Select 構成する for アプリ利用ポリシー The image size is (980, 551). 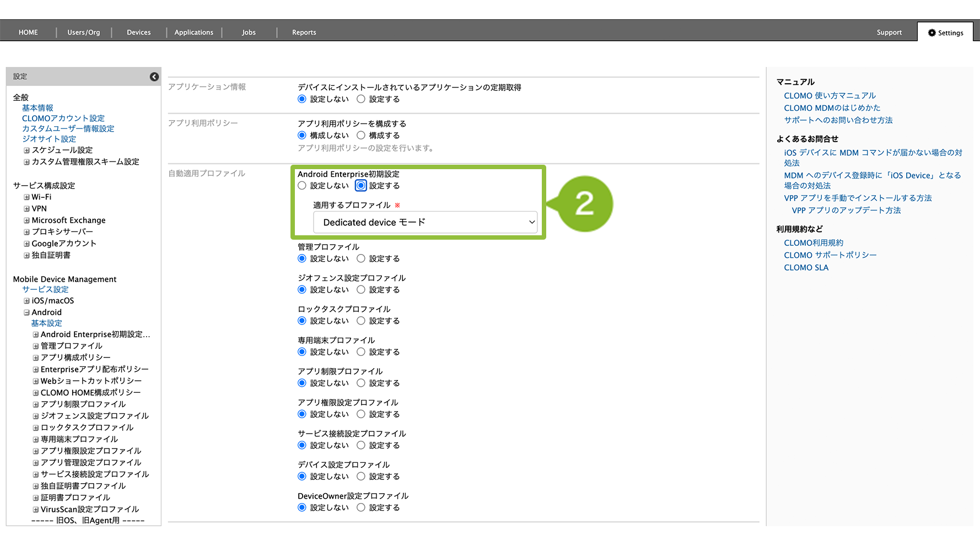click(361, 136)
